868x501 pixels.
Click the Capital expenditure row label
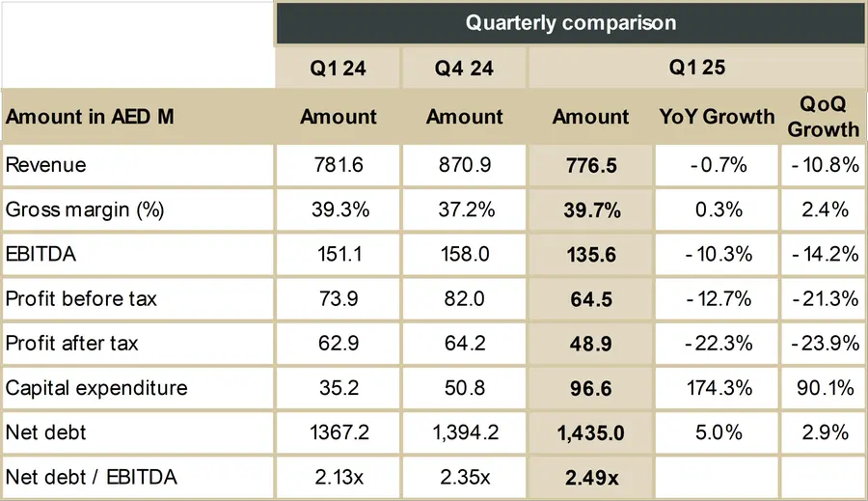pyautogui.click(x=96, y=388)
